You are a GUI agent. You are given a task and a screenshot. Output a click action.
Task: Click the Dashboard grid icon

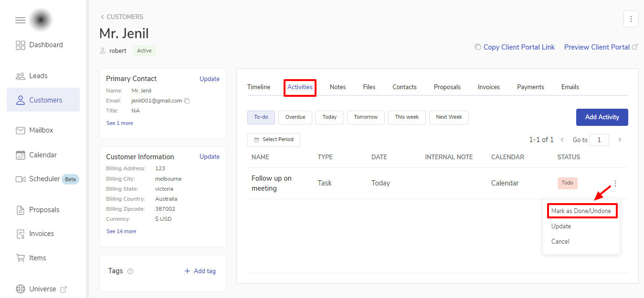pos(21,45)
